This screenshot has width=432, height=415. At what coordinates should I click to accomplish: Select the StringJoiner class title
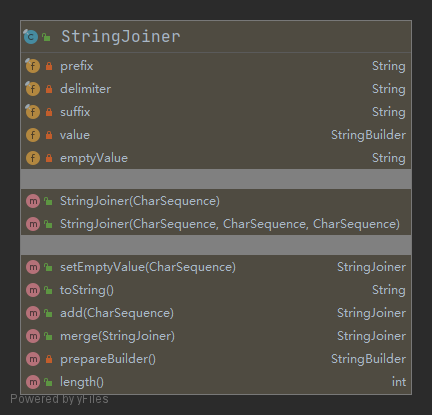[121, 36]
